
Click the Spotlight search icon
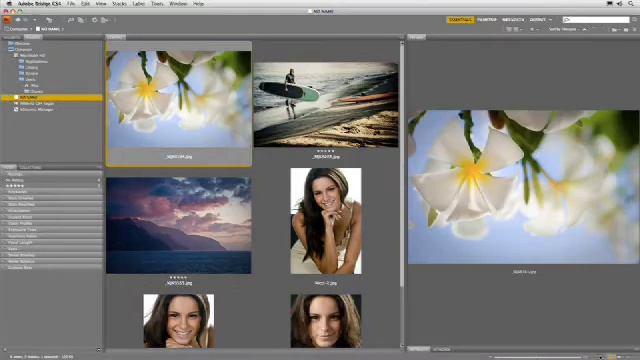click(x=631, y=4)
